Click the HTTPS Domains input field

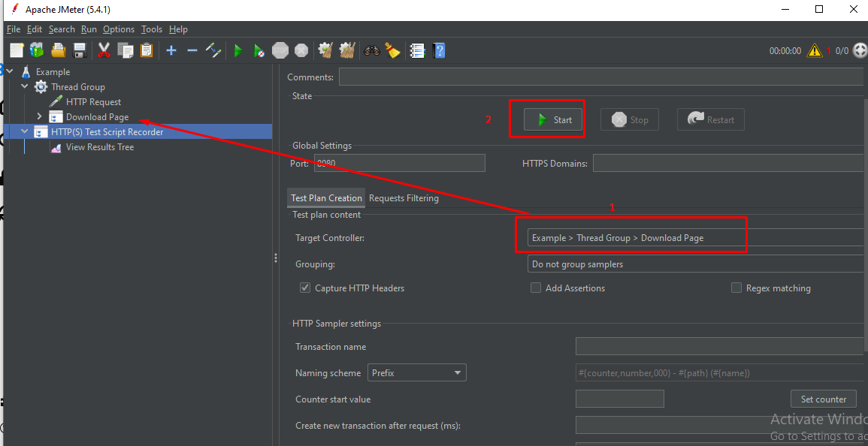click(728, 163)
